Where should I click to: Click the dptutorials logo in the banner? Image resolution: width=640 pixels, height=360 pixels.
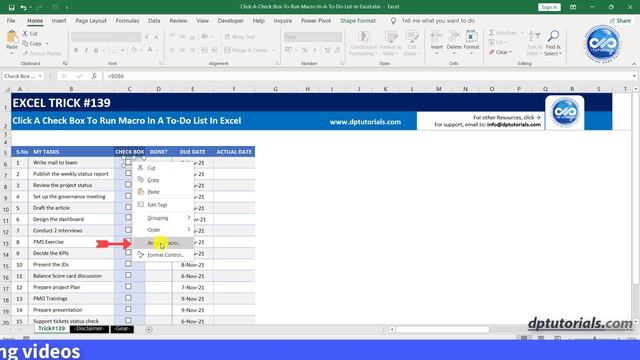pos(564,112)
